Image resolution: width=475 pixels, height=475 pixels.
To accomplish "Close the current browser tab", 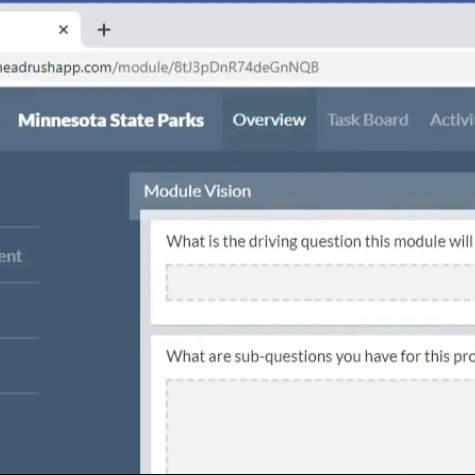I will click(63, 30).
